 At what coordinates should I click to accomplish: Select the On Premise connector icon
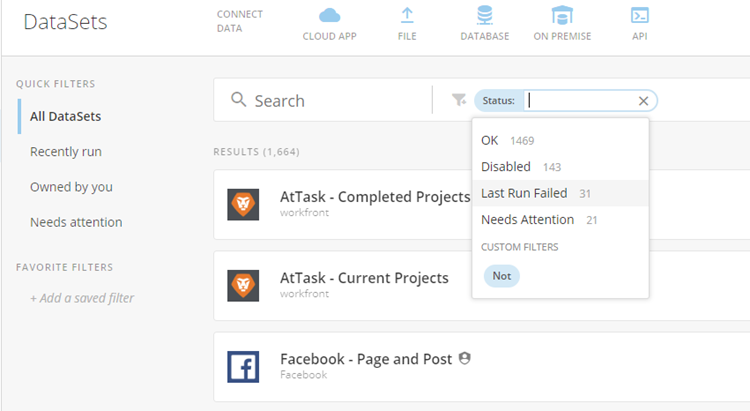tap(561, 16)
